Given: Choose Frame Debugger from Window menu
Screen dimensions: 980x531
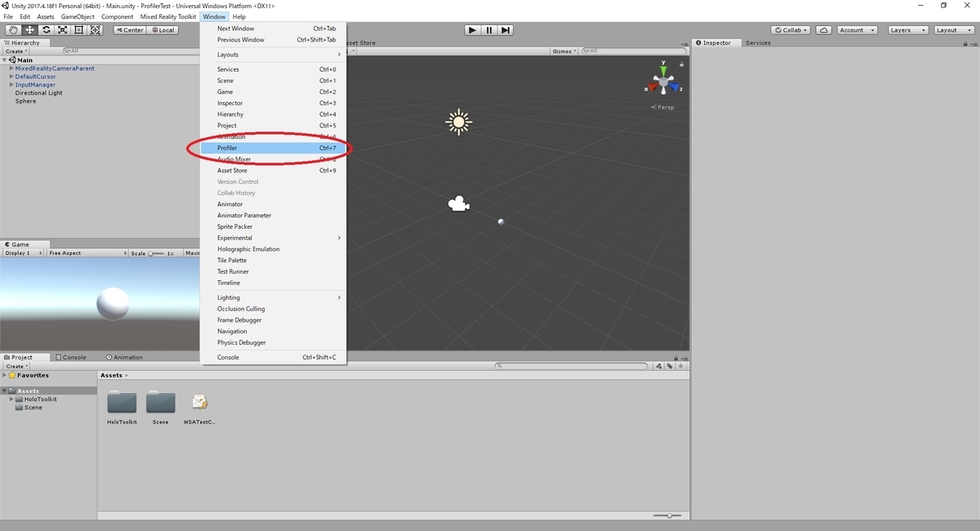Looking at the screenshot, I should point(274,320).
